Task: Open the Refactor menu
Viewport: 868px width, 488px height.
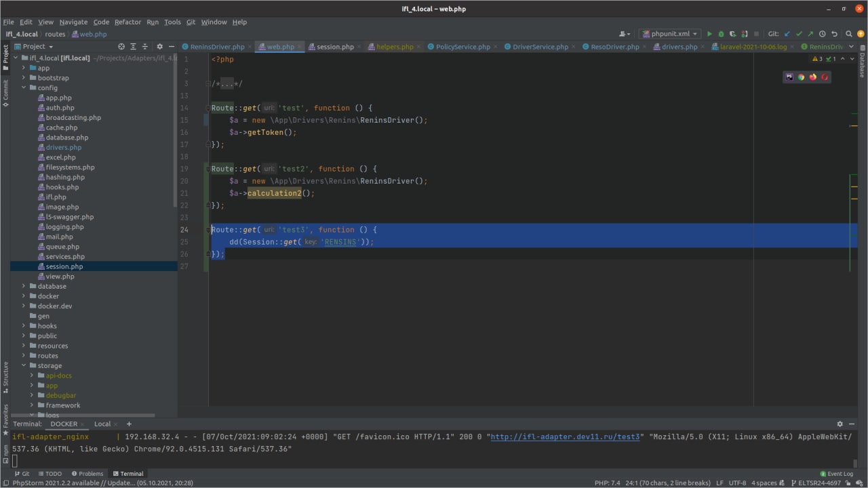Action: (127, 22)
